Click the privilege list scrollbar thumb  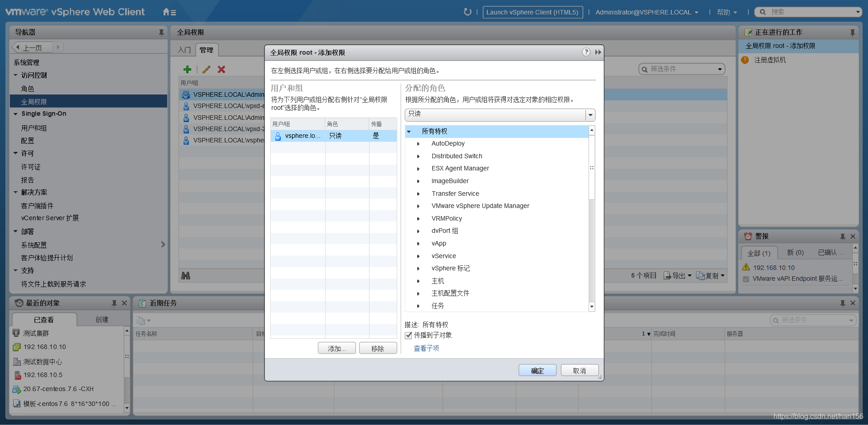point(592,167)
